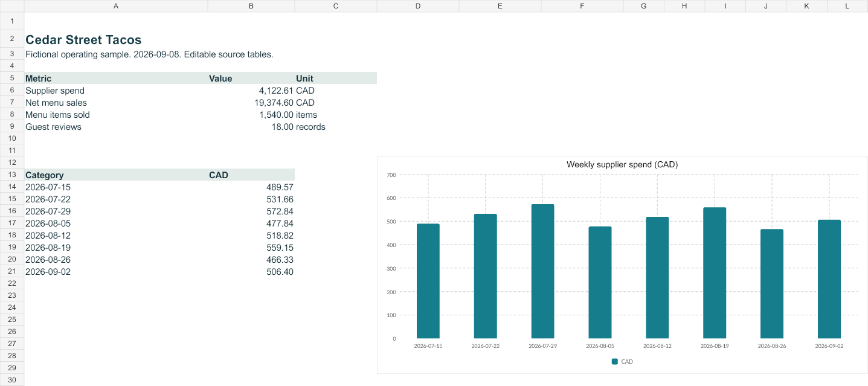Click the 2026-07-22 x-axis label in chart

tap(486, 346)
